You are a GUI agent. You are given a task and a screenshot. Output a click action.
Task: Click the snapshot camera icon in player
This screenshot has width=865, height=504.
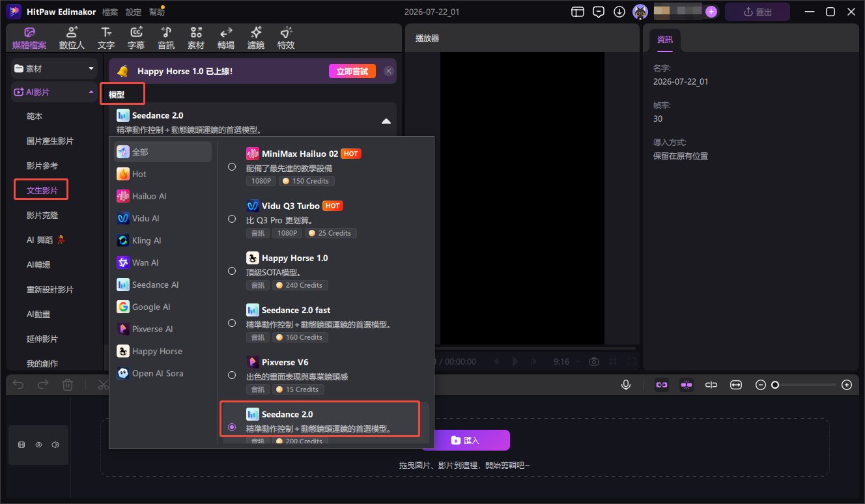click(594, 361)
